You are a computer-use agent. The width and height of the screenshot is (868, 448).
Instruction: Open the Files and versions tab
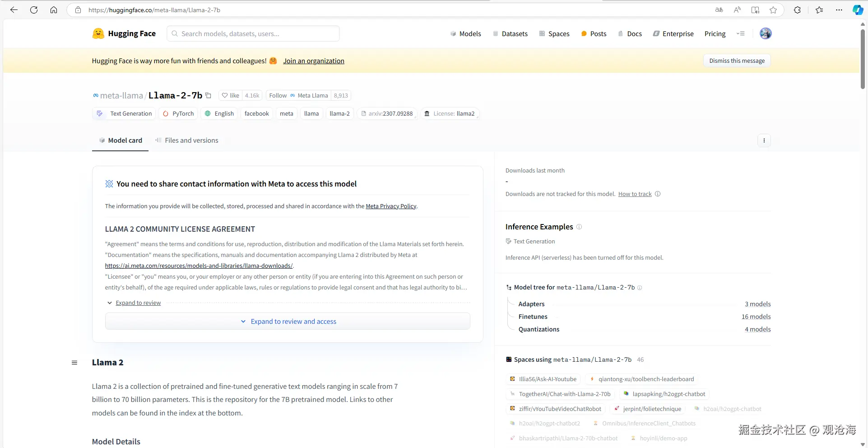pyautogui.click(x=186, y=140)
